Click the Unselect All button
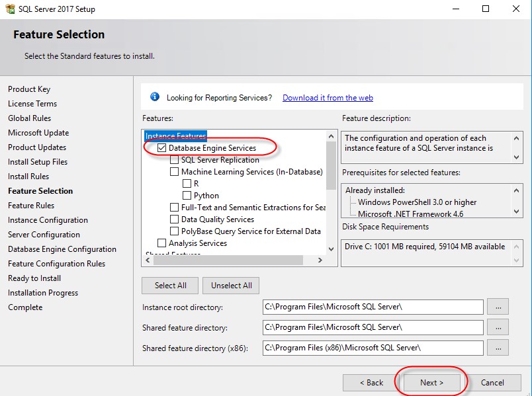The image size is (532, 396). click(231, 286)
